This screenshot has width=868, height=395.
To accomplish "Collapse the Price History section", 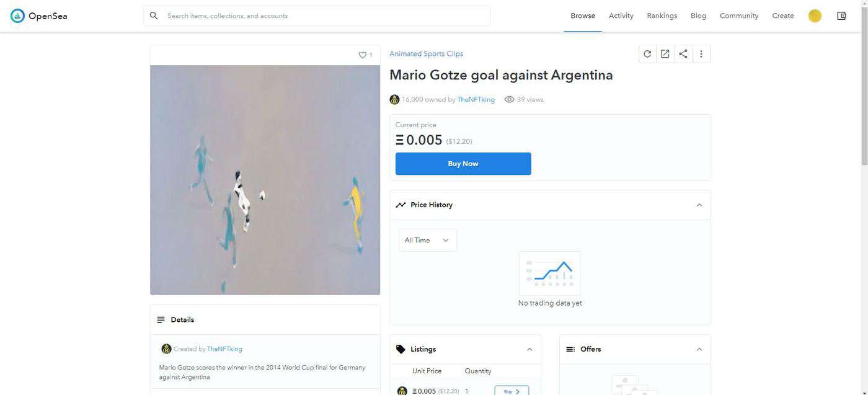I will click(699, 205).
